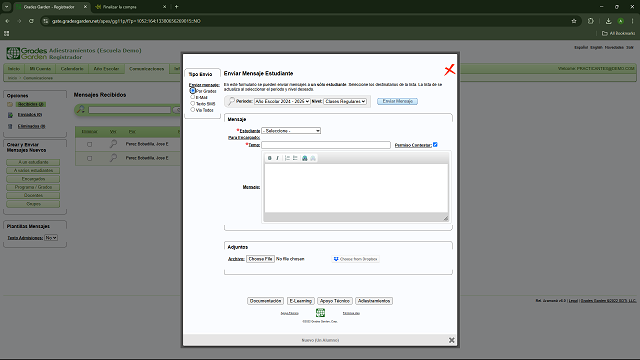Click the italic formatting icon in message editor
The width and height of the screenshot is (640, 360).
click(278, 158)
